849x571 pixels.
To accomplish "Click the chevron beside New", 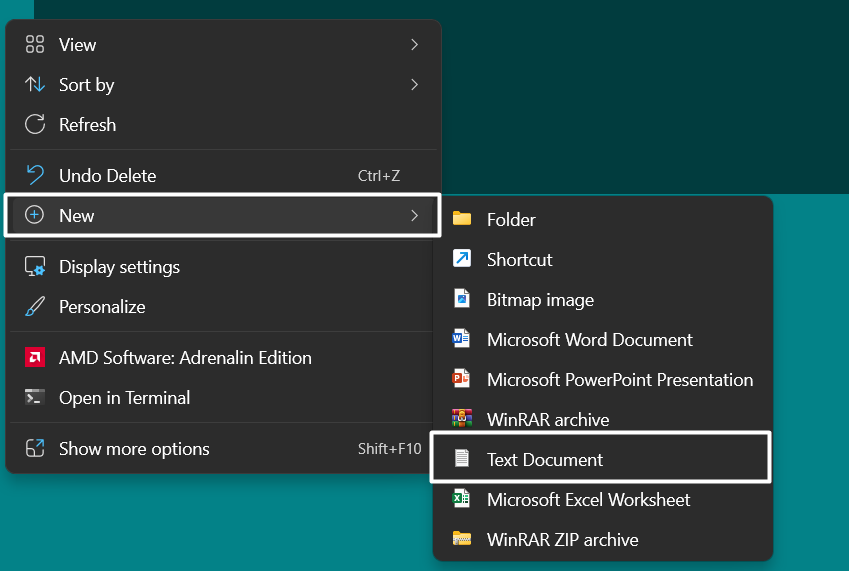I will coord(414,215).
